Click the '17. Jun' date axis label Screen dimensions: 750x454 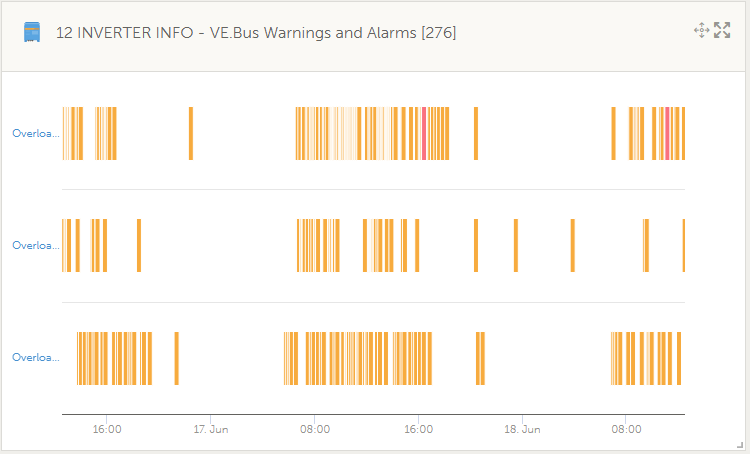click(x=211, y=429)
